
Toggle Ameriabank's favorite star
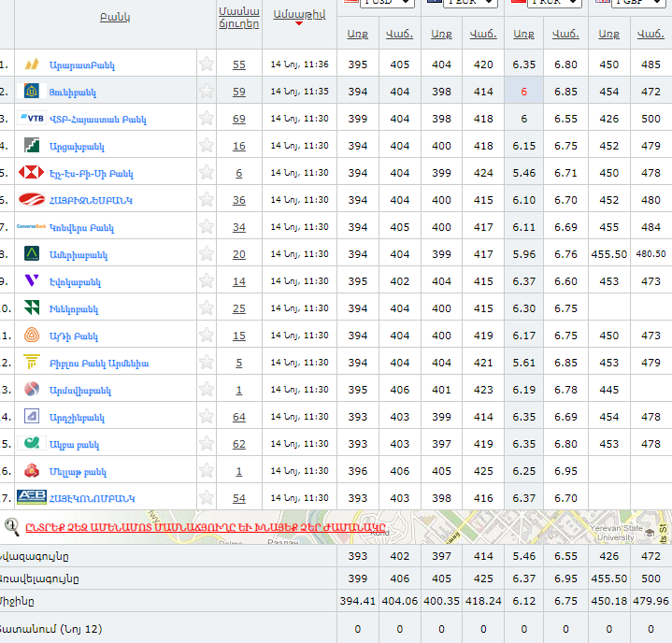click(207, 254)
